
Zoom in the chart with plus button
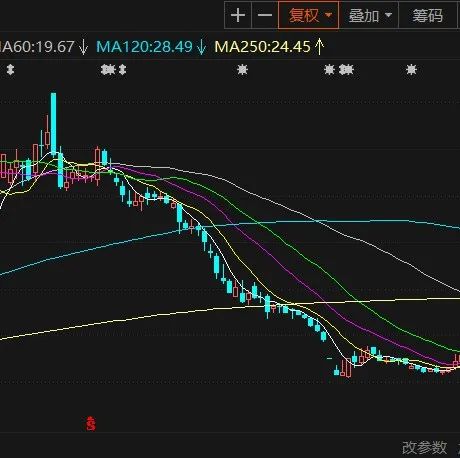[x=238, y=15]
